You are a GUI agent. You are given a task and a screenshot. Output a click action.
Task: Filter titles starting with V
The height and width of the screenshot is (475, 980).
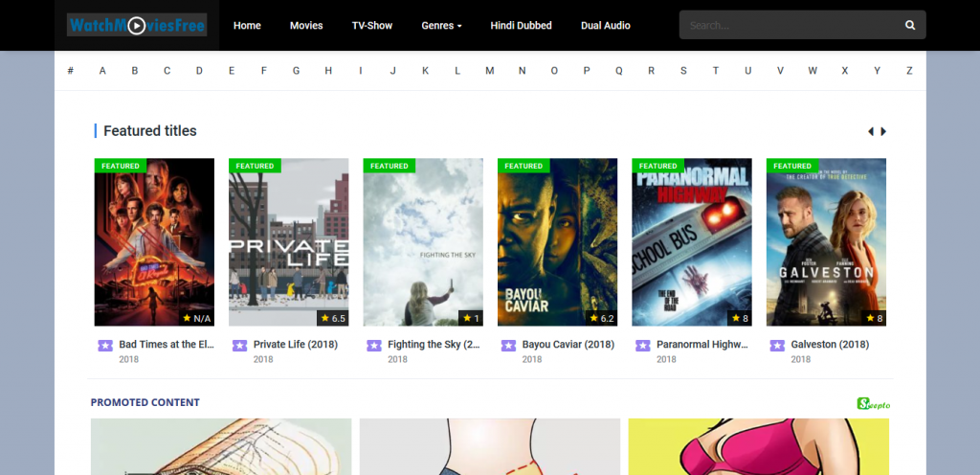(780, 71)
